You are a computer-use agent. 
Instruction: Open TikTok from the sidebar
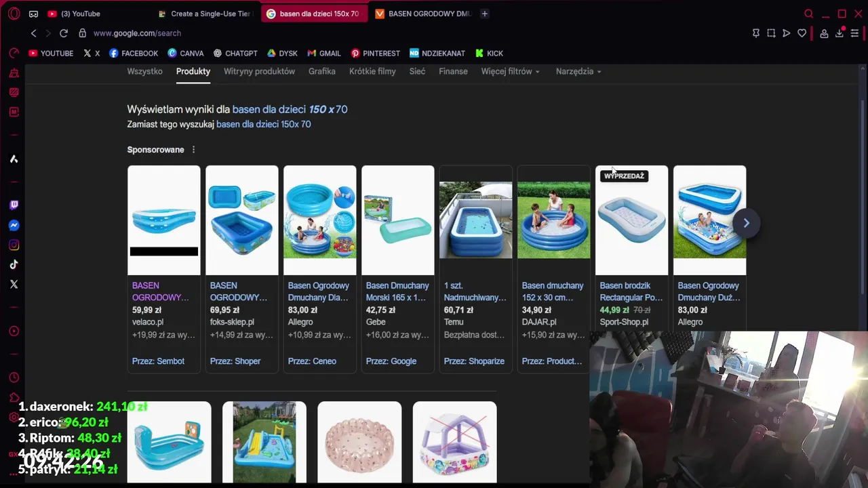pos(14,264)
